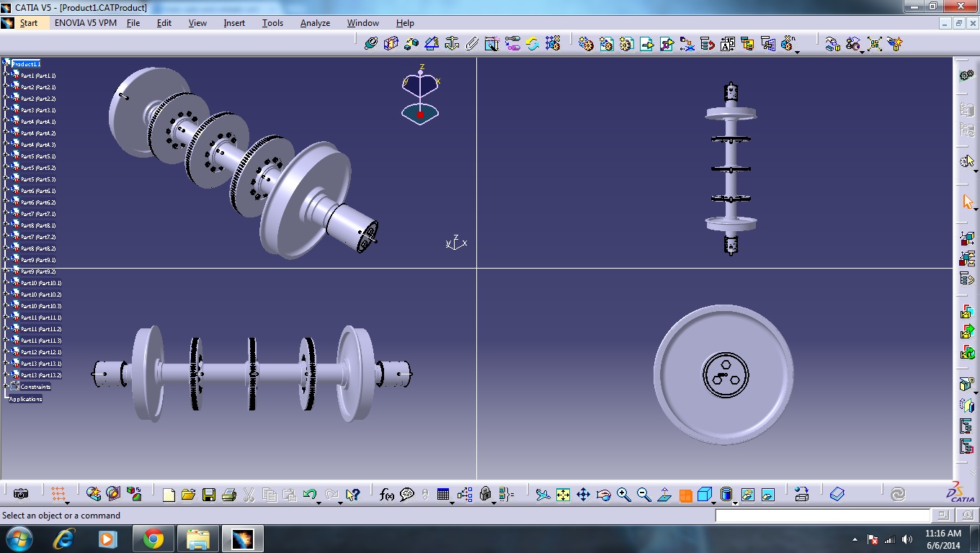Click the Zoom Out magnifier
The image size is (980, 553).
(x=644, y=495)
